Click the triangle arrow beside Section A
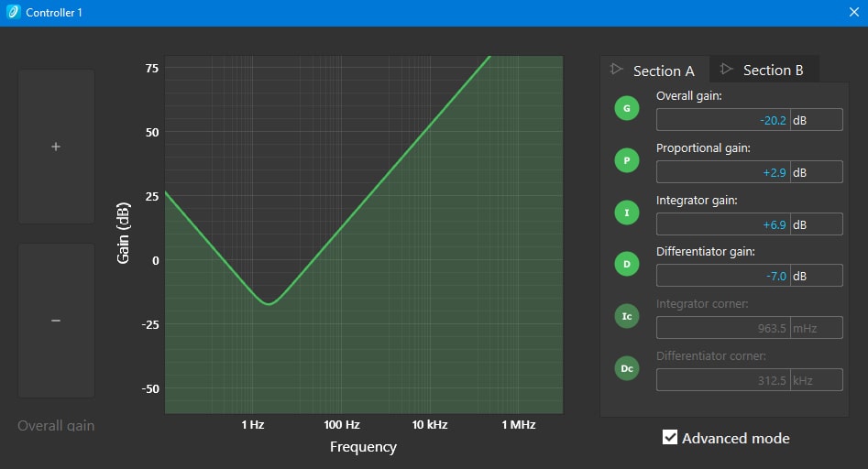Image resolution: width=868 pixels, height=469 pixels. 617,70
